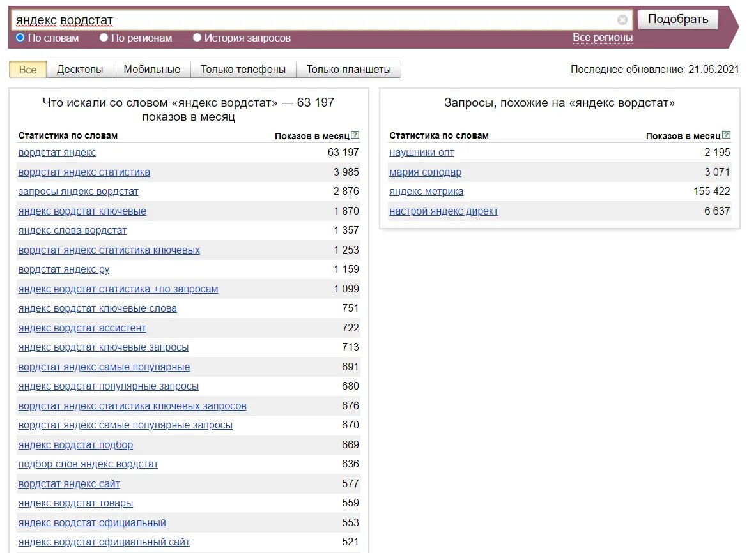Open 'яндекс вордстат ключевые запросы' link
The width and height of the screenshot is (756, 553).
(103, 348)
